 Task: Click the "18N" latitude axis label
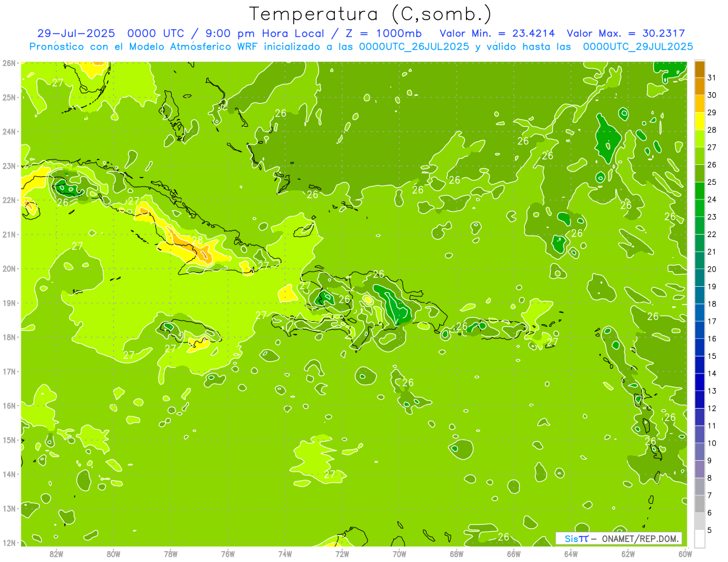(x=9, y=337)
